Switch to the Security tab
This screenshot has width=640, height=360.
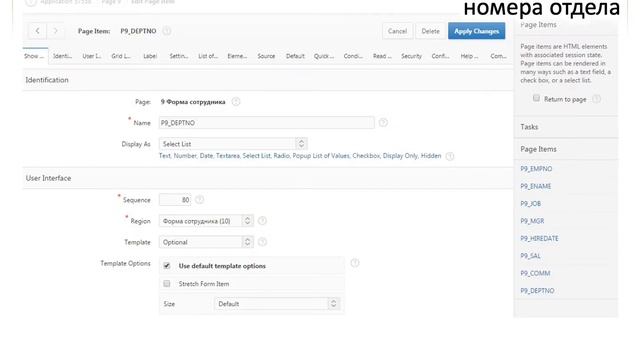pyautogui.click(x=411, y=56)
